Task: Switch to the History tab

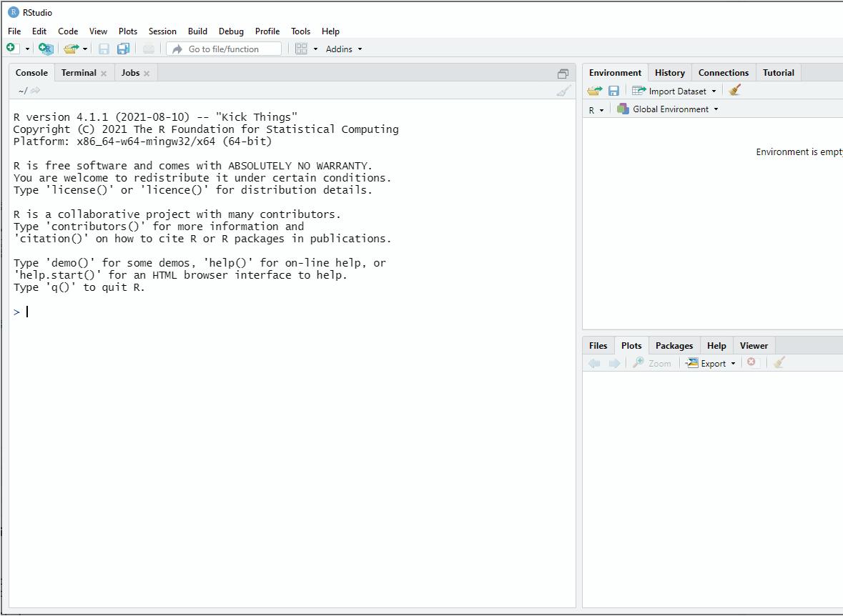Action: [x=669, y=73]
